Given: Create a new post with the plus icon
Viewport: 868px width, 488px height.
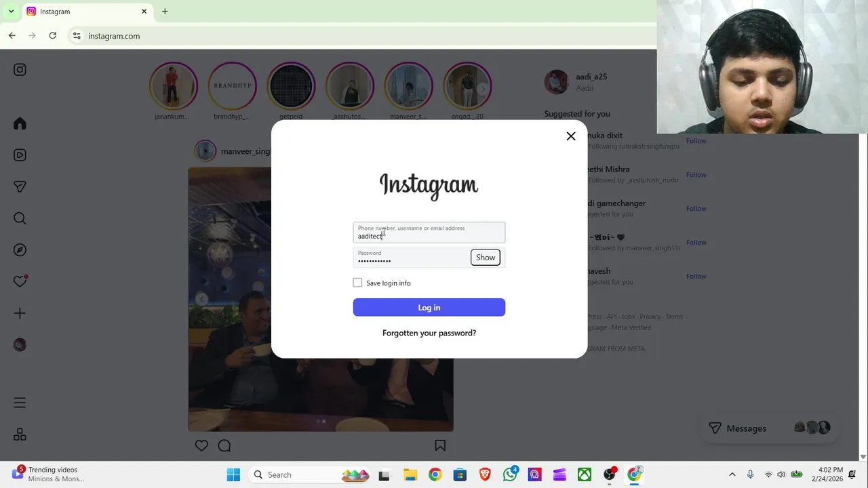Looking at the screenshot, I should pos(20,313).
